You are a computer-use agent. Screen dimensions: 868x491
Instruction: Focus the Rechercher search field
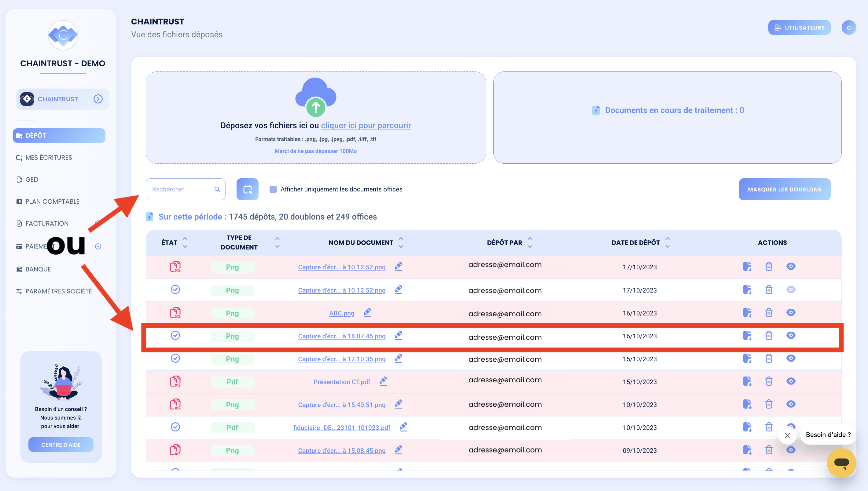pyautogui.click(x=185, y=189)
